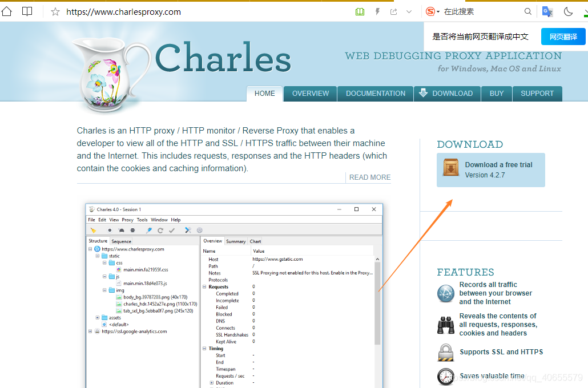
Task: Click the globe icon next to Records all traffic
Action: (446, 293)
